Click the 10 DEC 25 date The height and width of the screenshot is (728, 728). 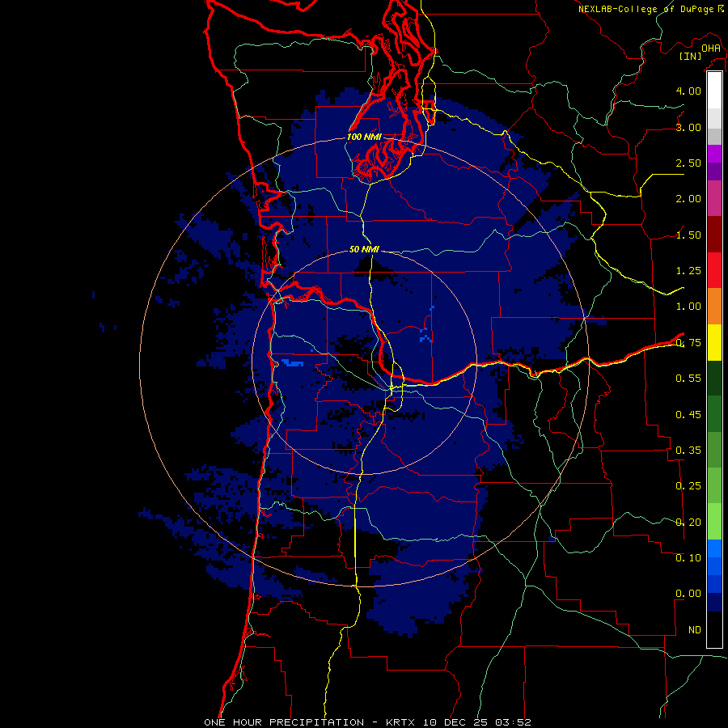pos(456,722)
